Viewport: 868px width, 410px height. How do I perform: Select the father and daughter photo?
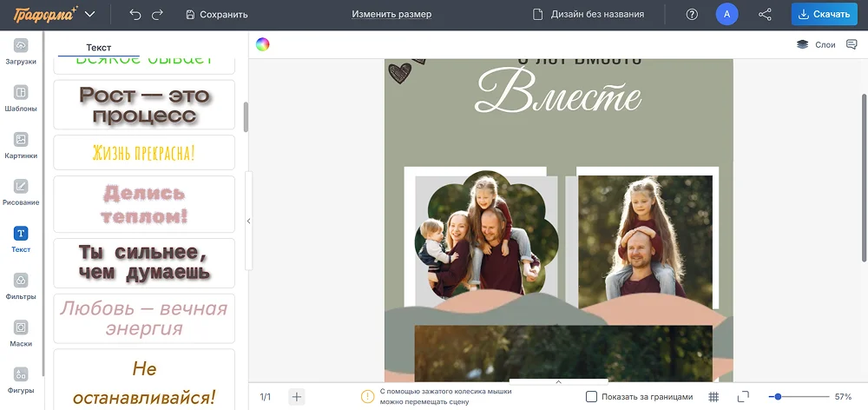646,241
